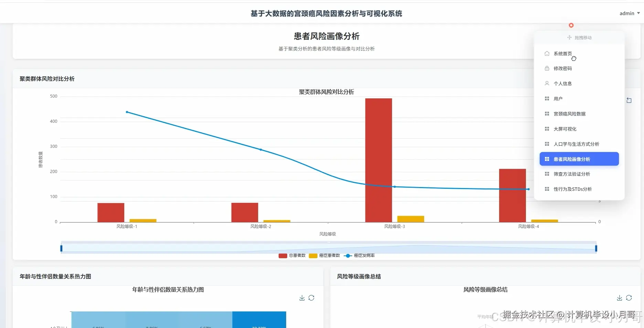Click the system title 基于大数据的宫颈癌风险因素分析与可视化系统

pos(326,13)
